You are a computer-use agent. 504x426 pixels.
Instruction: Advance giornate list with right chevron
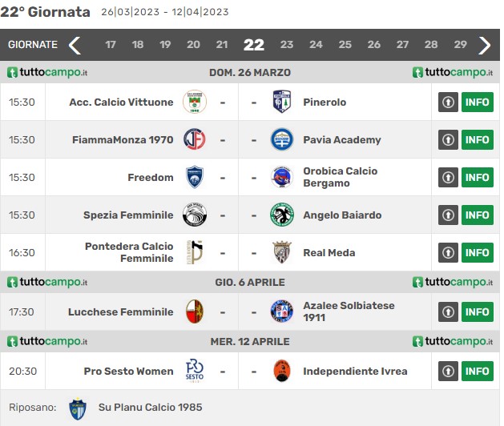click(485, 46)
